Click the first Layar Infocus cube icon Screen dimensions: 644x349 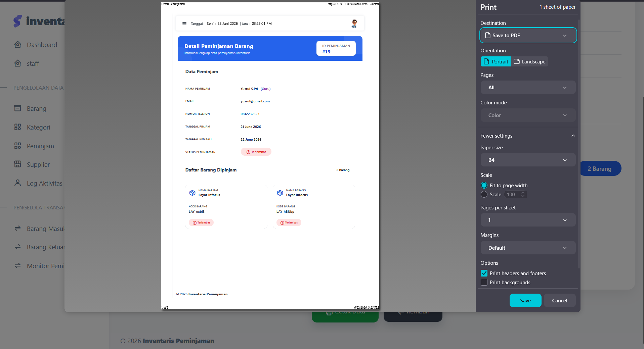point(192,193)
